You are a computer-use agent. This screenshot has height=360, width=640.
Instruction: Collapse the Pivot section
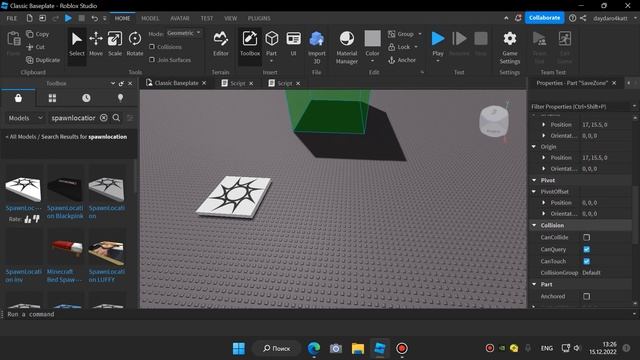pos(534,180)
